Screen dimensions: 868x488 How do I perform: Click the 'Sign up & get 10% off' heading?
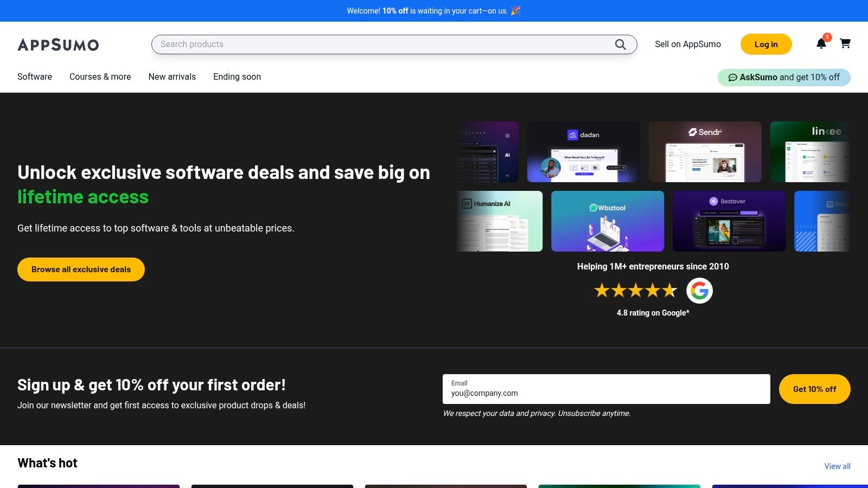click(151, 385)
